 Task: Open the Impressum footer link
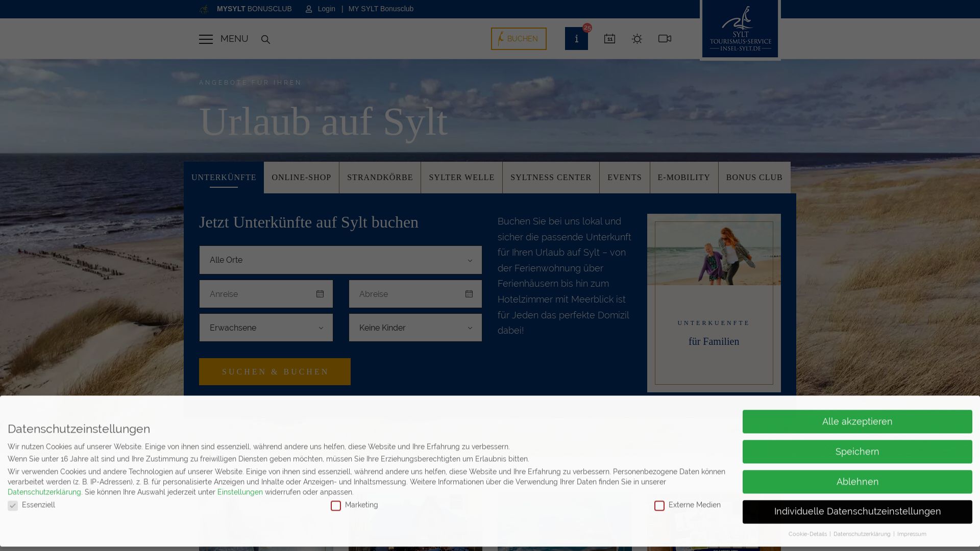(912, 534)
